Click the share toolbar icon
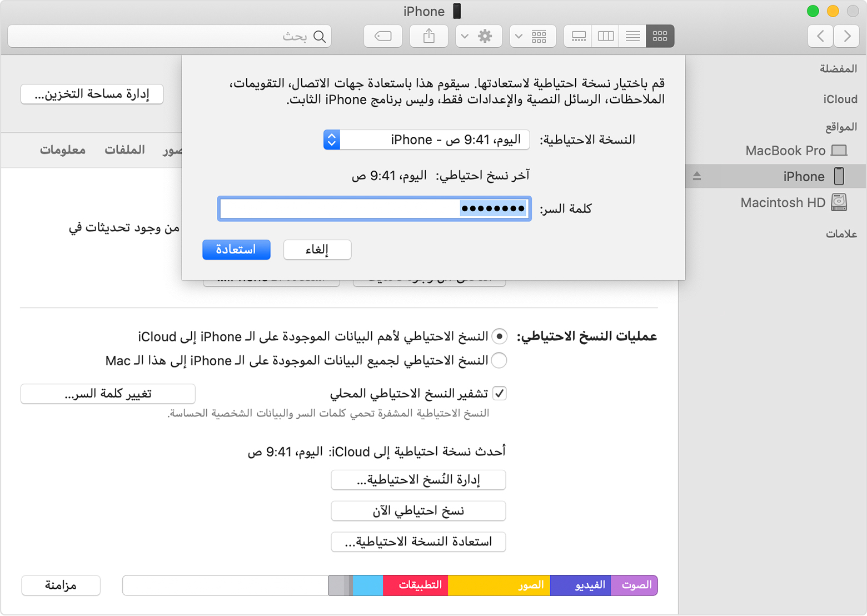Screen dimensions: 867x616 [428, 36]
